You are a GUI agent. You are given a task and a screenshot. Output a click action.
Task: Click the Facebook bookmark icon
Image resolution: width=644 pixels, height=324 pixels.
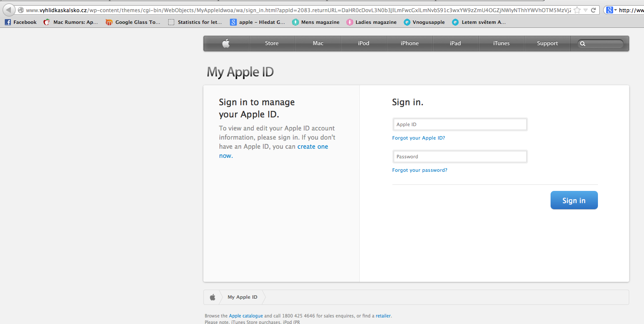tap(8, 22)
